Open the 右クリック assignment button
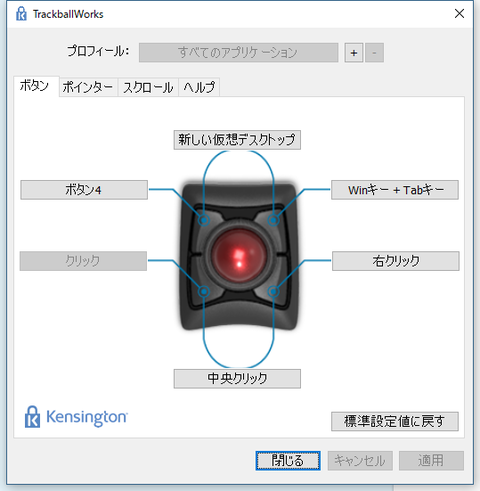480x491 pixels. (396, 261)
